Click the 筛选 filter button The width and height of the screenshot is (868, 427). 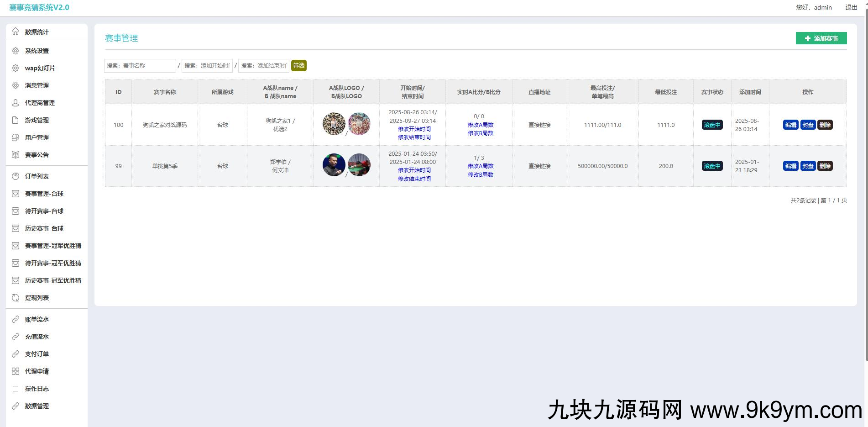(x=299, y=65)
